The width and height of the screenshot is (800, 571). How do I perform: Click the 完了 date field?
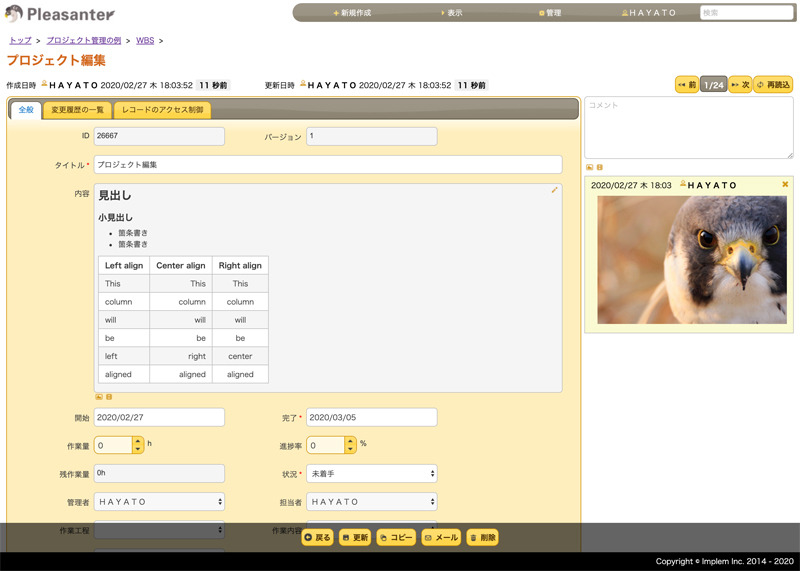click(371, 417)
